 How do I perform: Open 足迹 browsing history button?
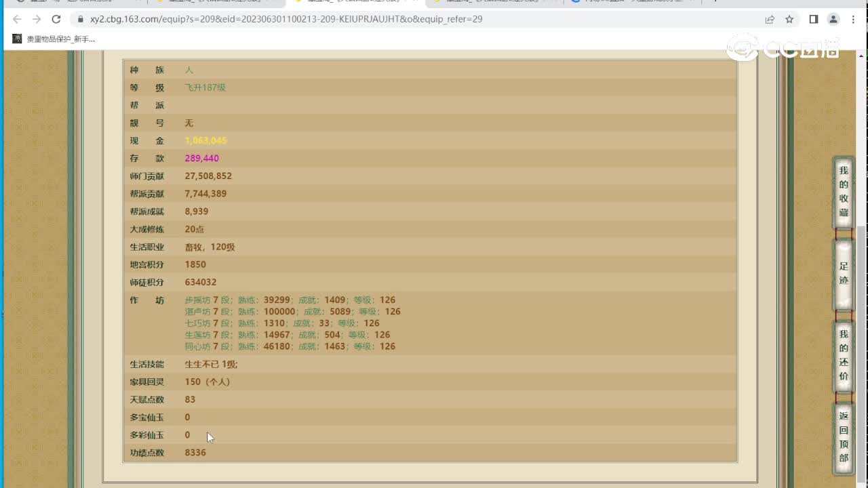point(843,273)
